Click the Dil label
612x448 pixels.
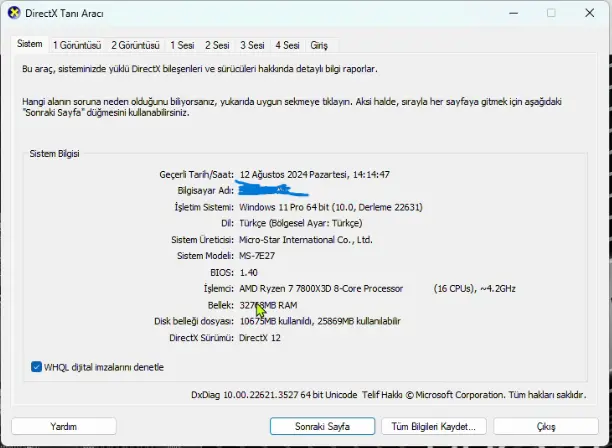point(227,223)
